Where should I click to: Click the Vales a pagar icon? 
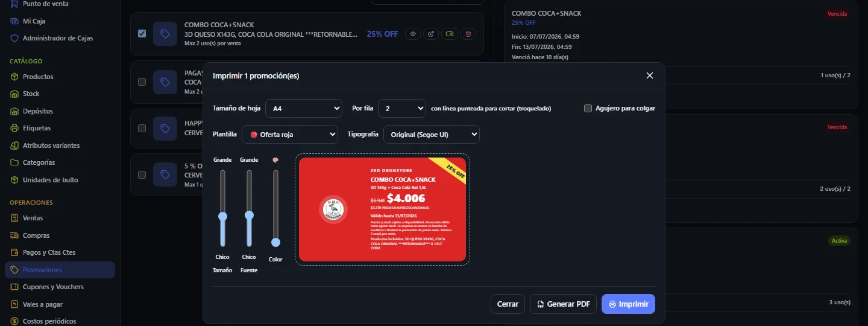(x=14, y=304)
